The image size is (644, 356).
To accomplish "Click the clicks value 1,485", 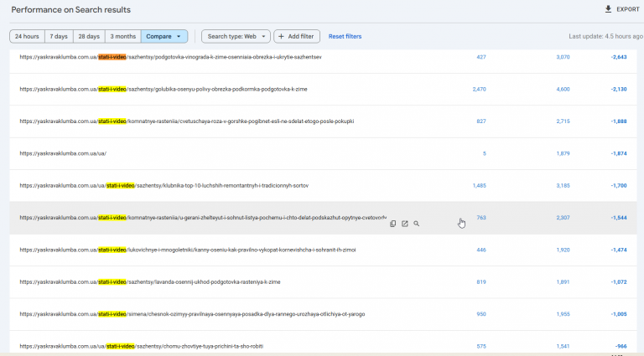I will (x=479, y=186).
